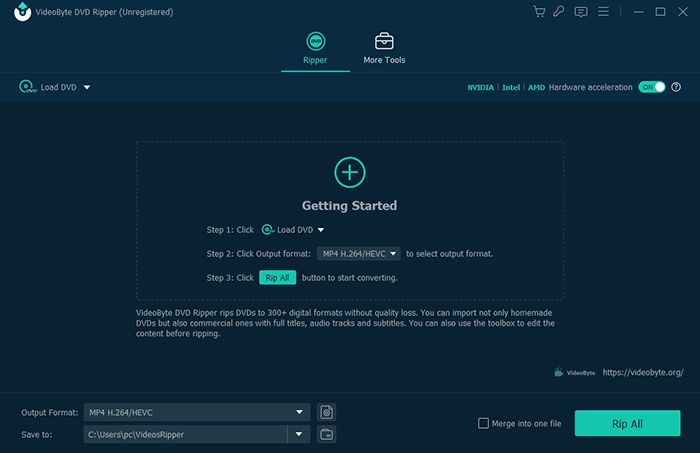Open hardware acceleration help question icon

[x=676, y=87]
